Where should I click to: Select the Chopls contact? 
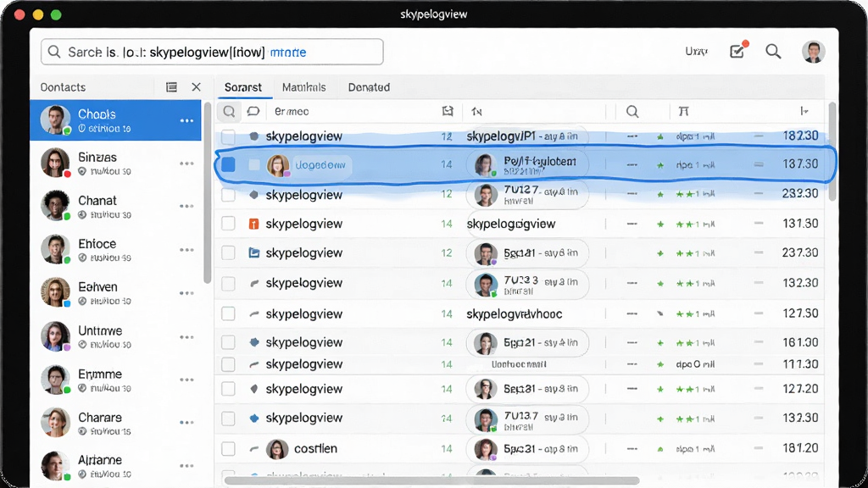(115, 120)
